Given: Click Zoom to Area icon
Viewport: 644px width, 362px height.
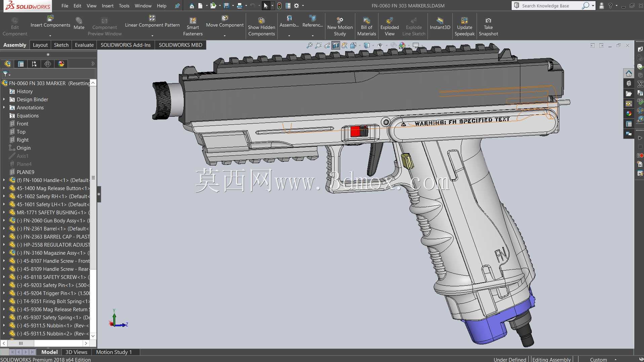Looking at the screenshot, I should tap(318, 45).
